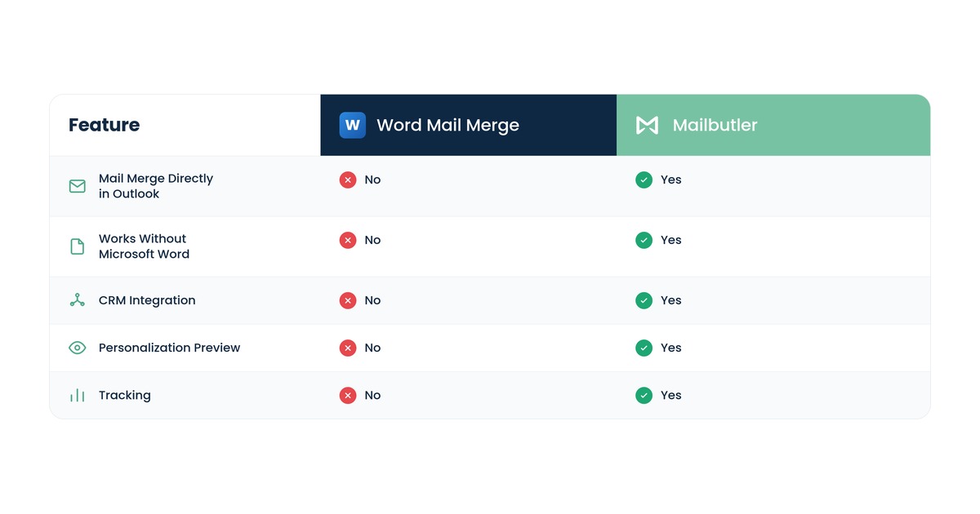Click 'No' text in Personalization Preview row
The height and width of the screenshot is (514, 980).
click(x=372, y=348)
